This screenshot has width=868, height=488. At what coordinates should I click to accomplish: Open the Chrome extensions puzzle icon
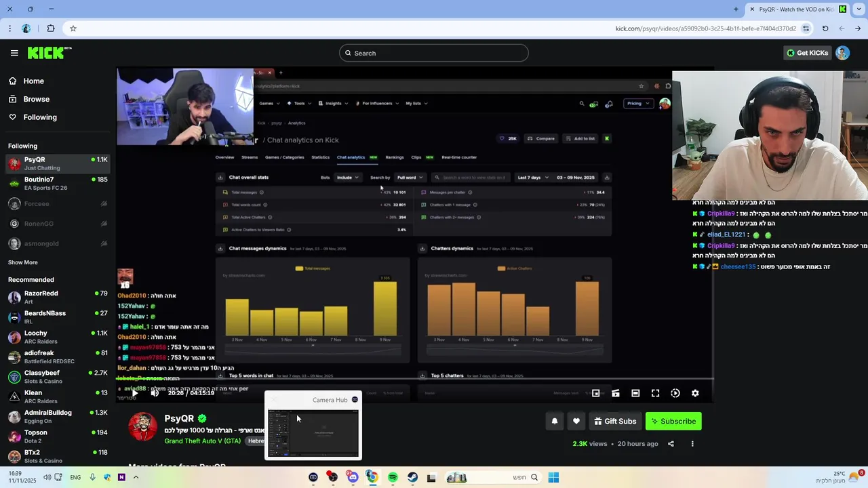pyautogui.click(x=51, y=28)
